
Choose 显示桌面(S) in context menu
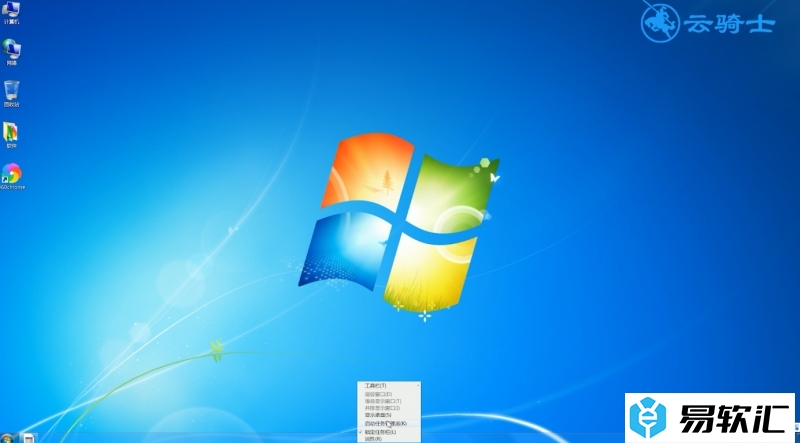389,415
